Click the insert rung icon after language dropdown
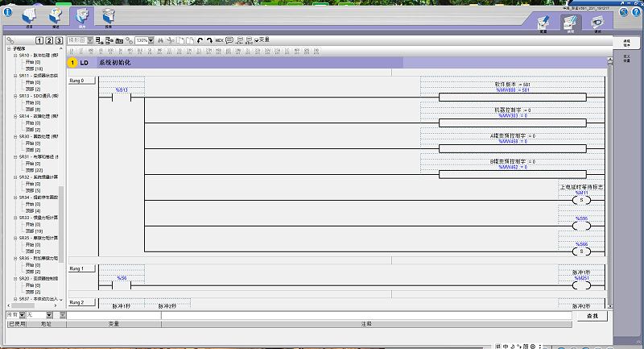The height and width of the screenshot is (349, 644). pyautogui.click(x=99, y=40)
